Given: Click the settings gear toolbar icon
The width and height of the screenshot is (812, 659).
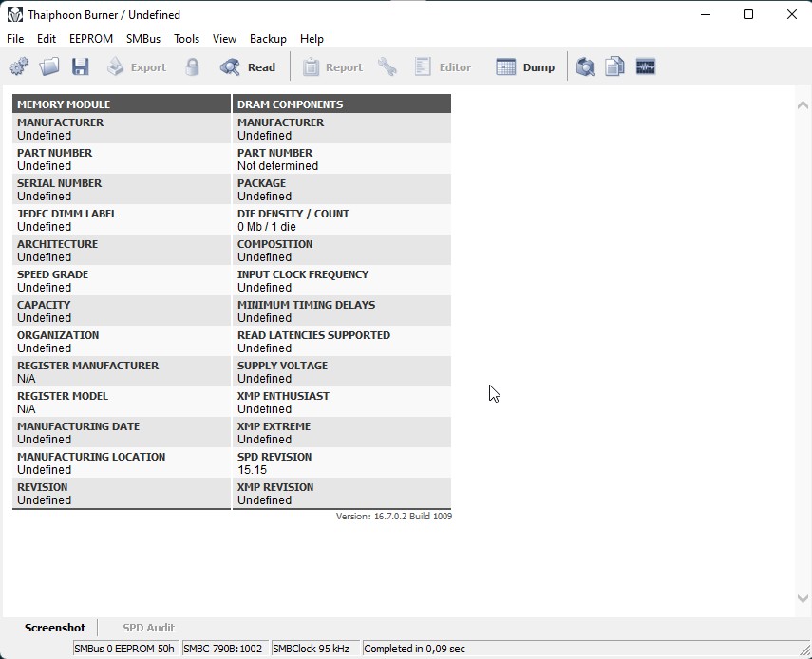Looking at the screenshot, I should 19,66.
